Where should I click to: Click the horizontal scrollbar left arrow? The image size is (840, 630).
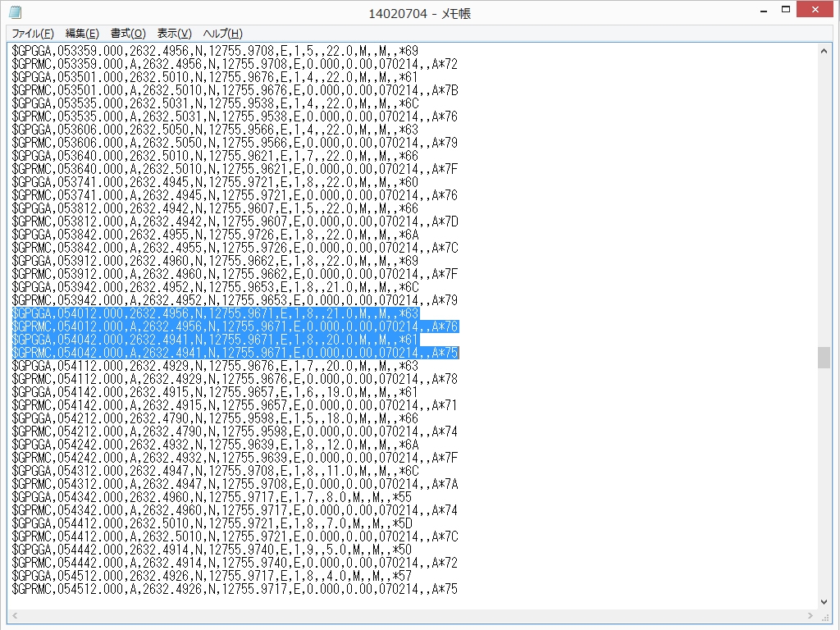pyautogui.click(x=15, y=615)
